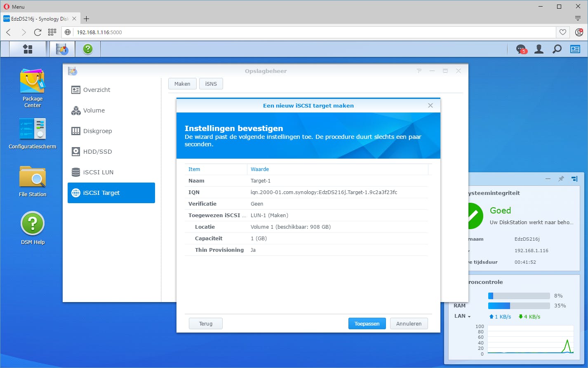Screen dimensions: 588x368
Task: Open Opera Speed Dial grid
Action: [x=52, y=32]
